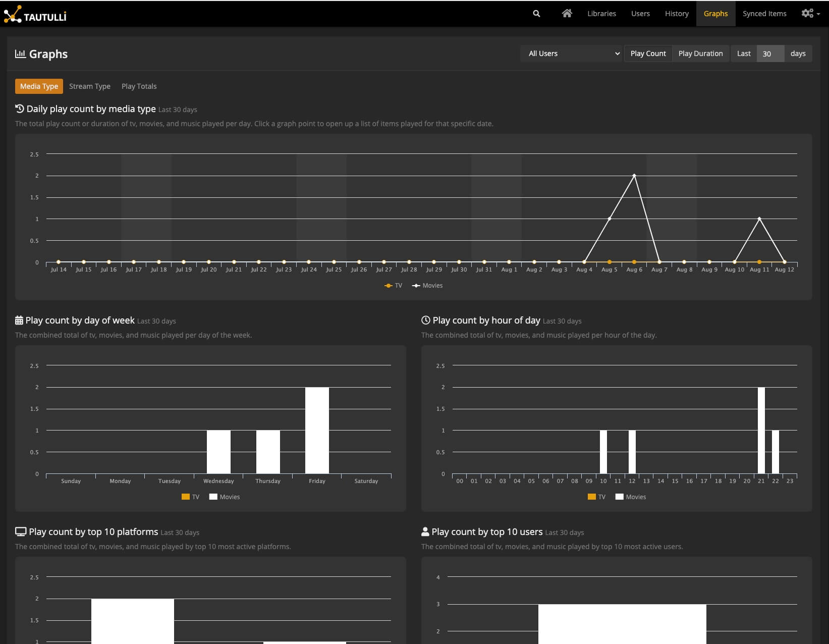Screen dimensions: 829x644
Task: Switch to Play Duration mode
Action: 700,53
